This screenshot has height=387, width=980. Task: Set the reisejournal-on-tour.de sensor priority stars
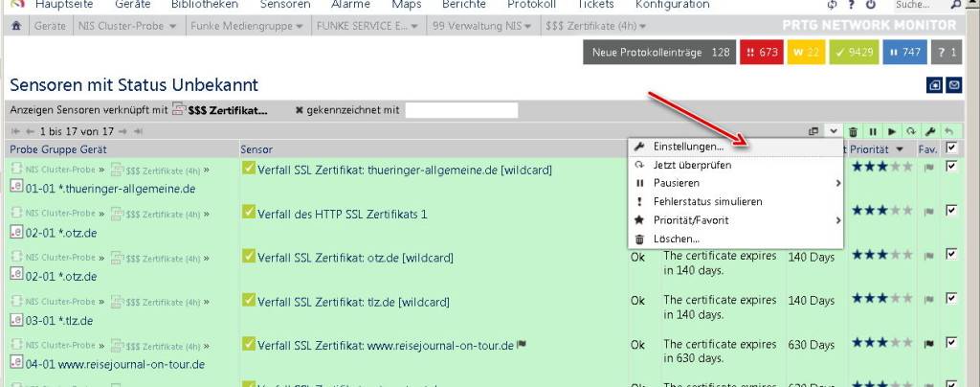click(881, 343)
